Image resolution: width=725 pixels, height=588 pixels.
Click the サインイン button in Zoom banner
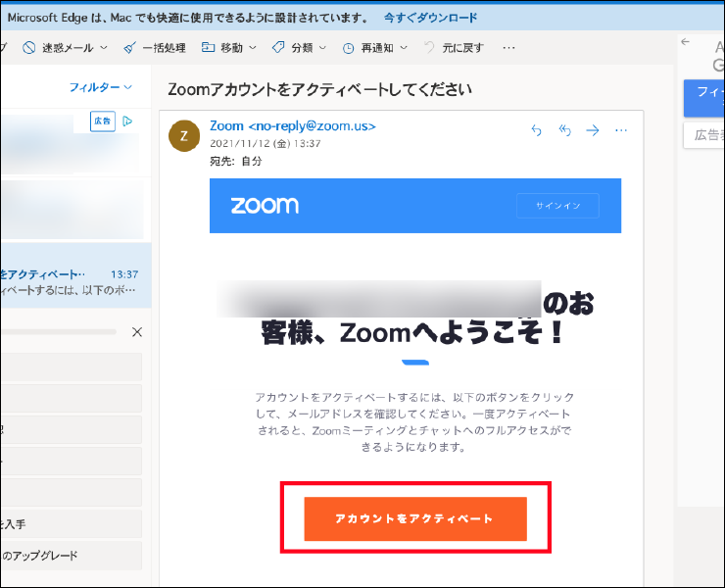[557, 206]
